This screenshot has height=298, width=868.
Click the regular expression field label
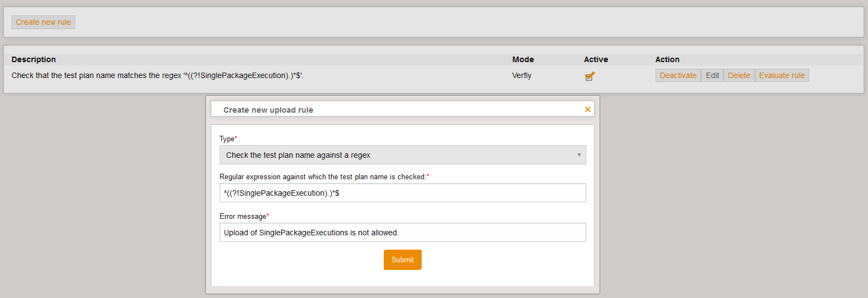(x=324, y=176)
